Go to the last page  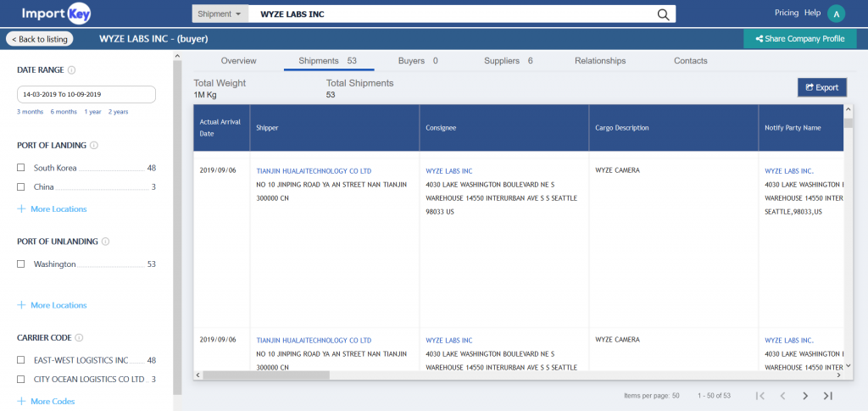828,396
